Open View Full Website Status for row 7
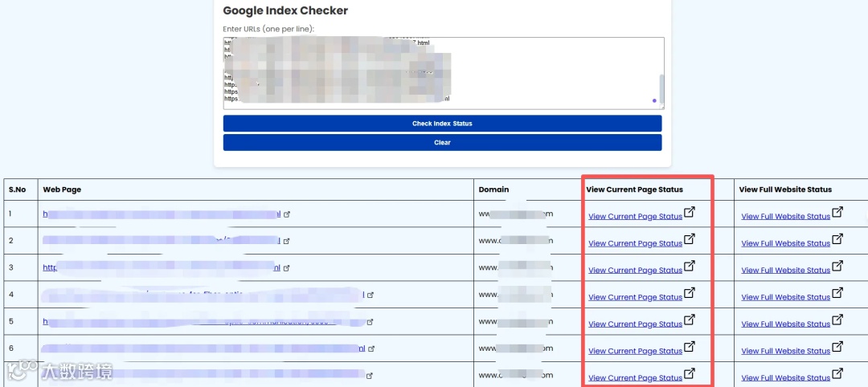 tap(785, 377)
